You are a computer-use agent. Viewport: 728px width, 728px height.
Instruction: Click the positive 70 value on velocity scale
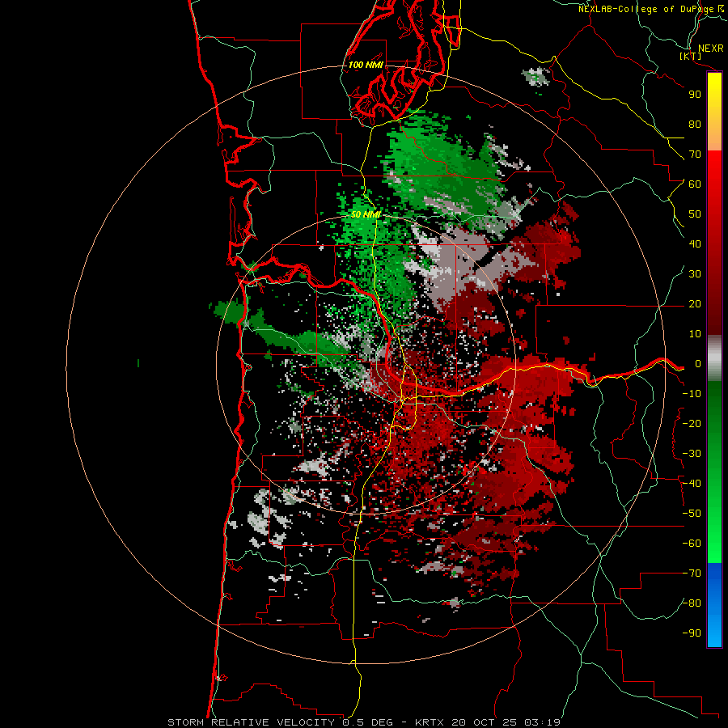click(695, 154)
